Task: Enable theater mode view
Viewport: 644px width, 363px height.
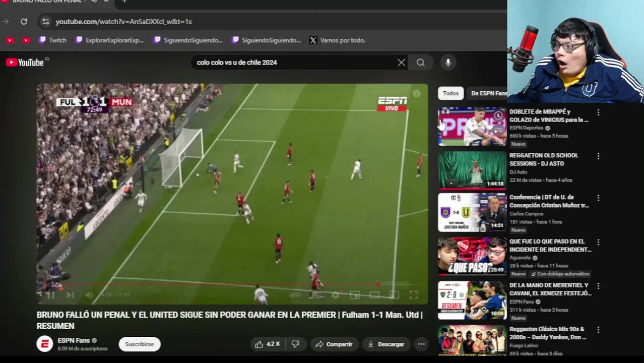Action: coord(374,295)
